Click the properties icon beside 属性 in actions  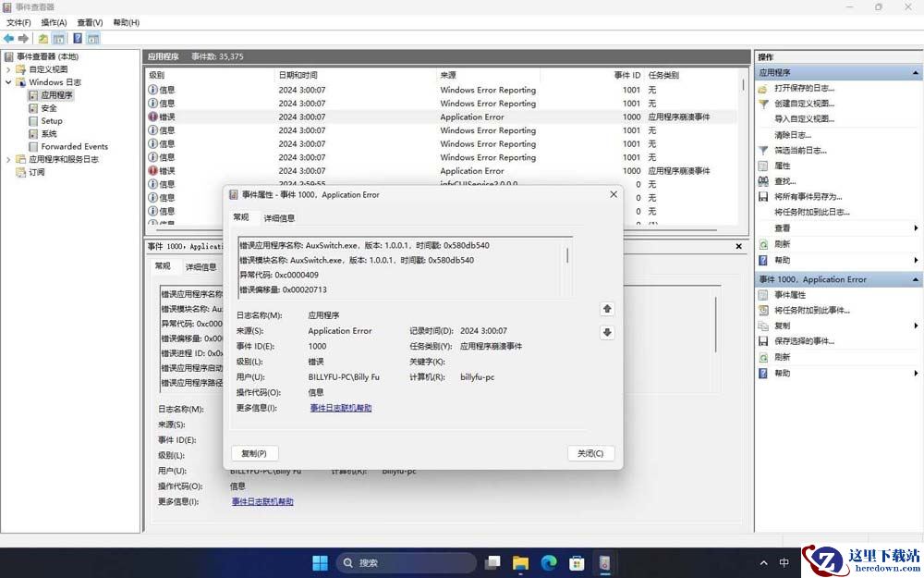tap(763, 166)
